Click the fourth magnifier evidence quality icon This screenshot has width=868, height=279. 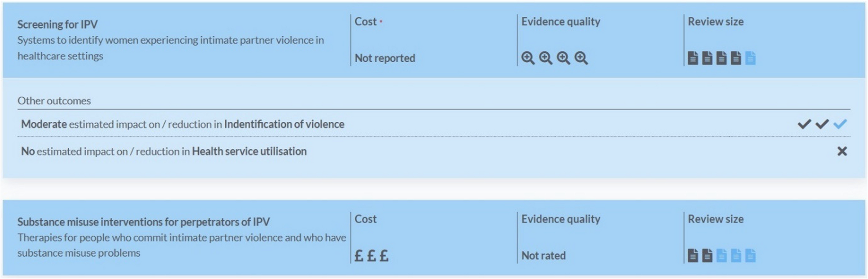point(581,58)
